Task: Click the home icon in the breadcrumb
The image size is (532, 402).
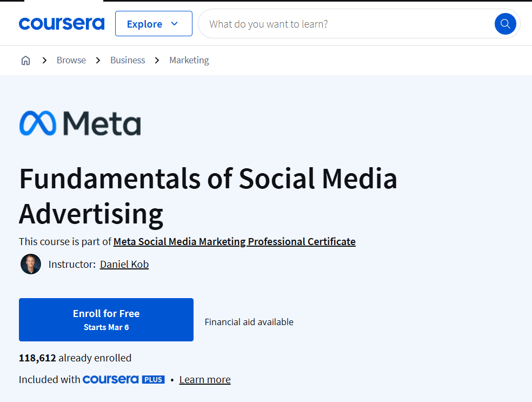Action: coord(25,60)
